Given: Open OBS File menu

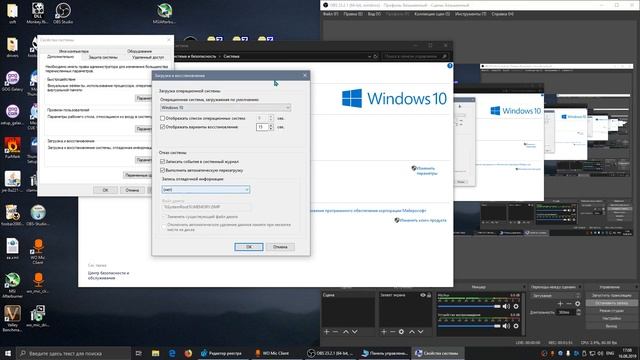Looking at the screenshot, I should tap(331, 14).
